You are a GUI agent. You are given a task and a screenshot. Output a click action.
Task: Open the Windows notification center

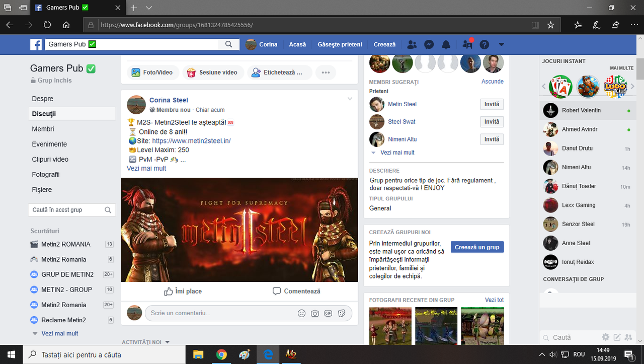pos(629,354)
